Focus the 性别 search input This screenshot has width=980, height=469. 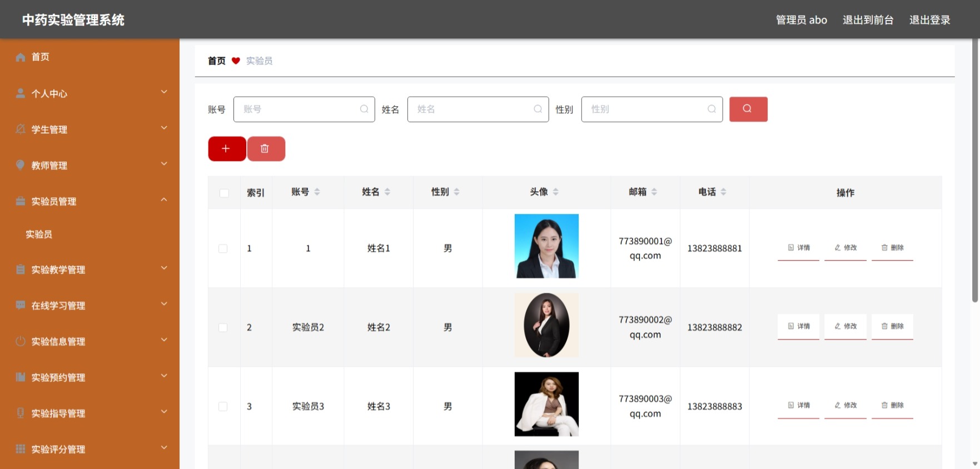click(x=652, y=109)
